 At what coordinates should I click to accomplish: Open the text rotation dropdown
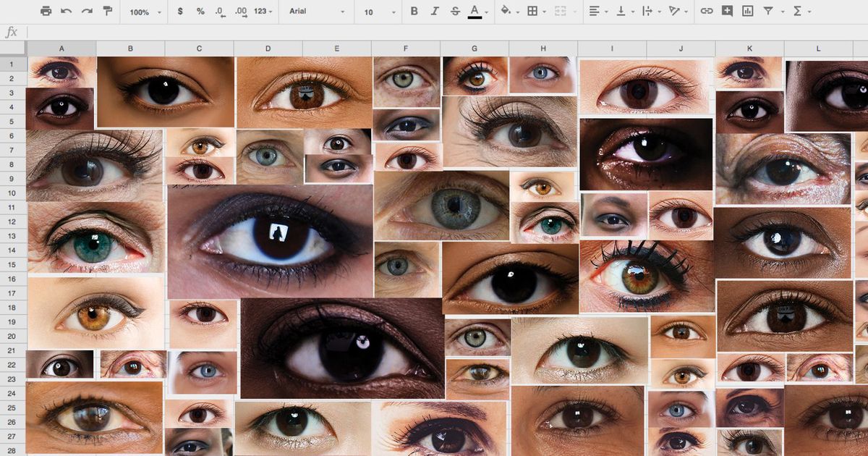tap(678, 12)
